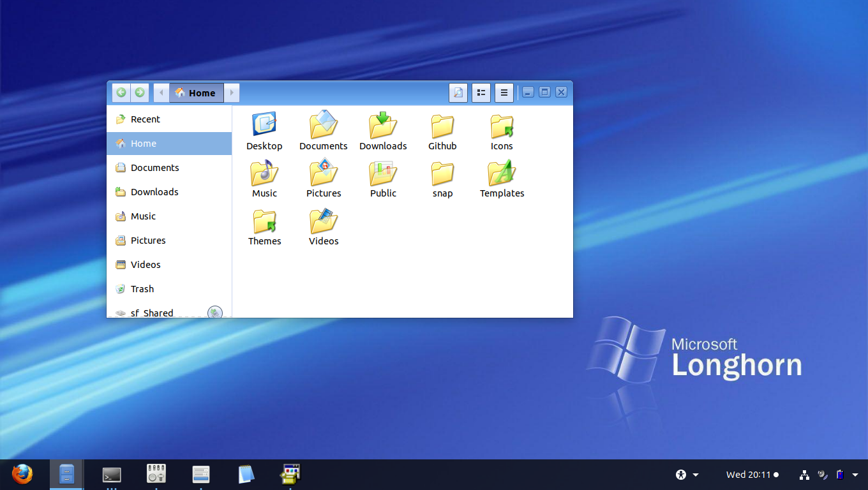Expand the system menu arrow in tray
The height and width of the screenshot is (490, 868).
855,475
